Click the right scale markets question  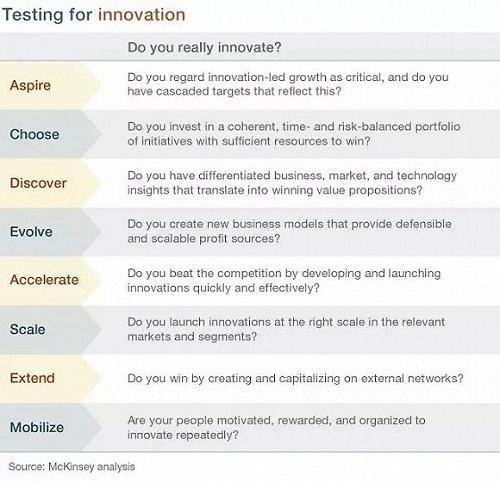(x=286, y=329)
